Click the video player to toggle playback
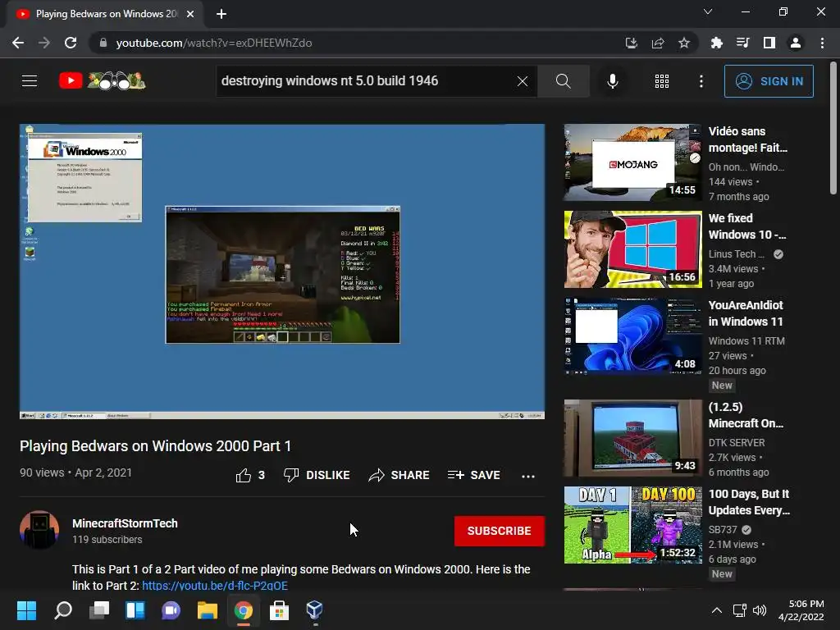The width and height of the screenshot is (840, 630). coord(282,272)
